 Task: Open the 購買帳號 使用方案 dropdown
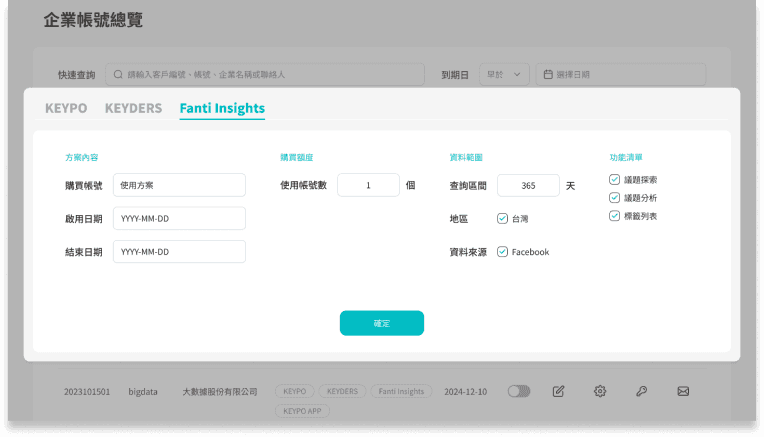179,185
